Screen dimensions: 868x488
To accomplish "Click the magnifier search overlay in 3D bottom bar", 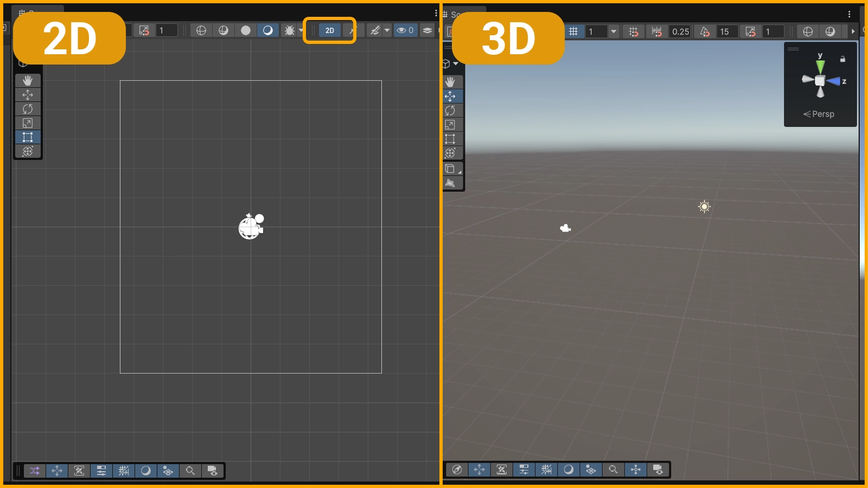I will [x=613, y=470].
